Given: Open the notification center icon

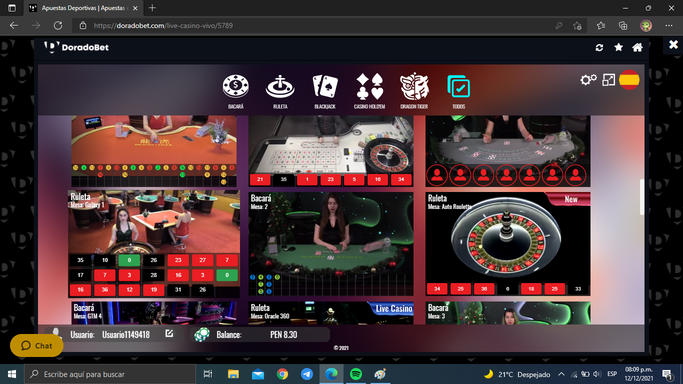Looking at the screenshot, I should coord(668,374).
